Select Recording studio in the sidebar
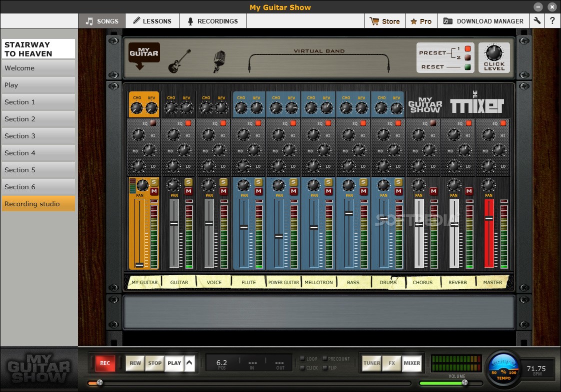 point(38,204)
